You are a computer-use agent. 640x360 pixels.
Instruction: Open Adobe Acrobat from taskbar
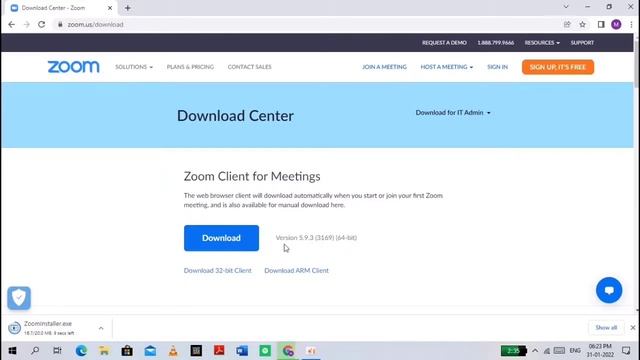pos(219,351)
